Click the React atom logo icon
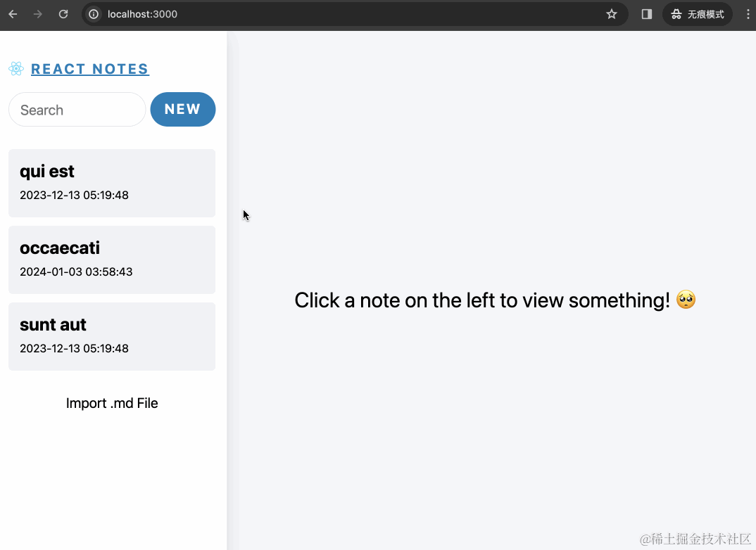The height and width of the screenshot is (550, 756). coord(15,68)
